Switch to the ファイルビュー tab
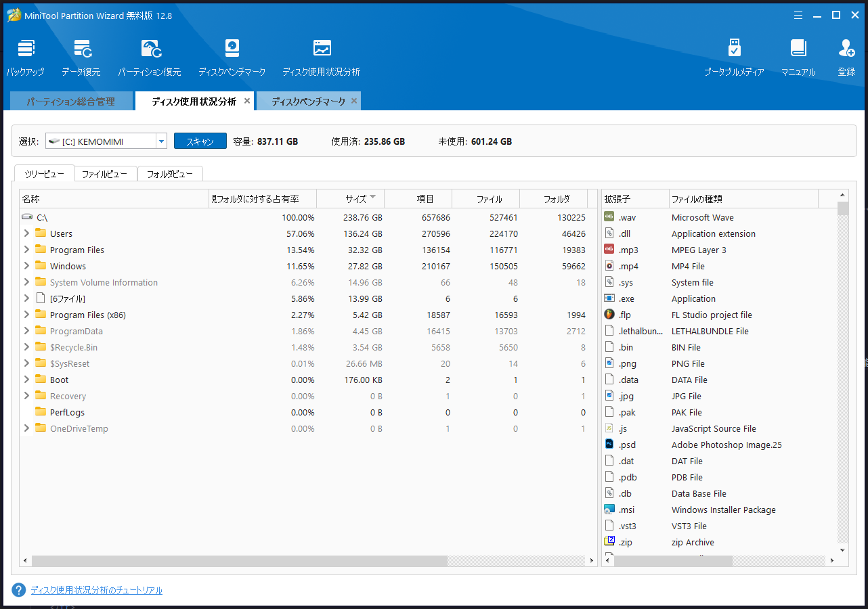868x609 pixels. [105, 174]
